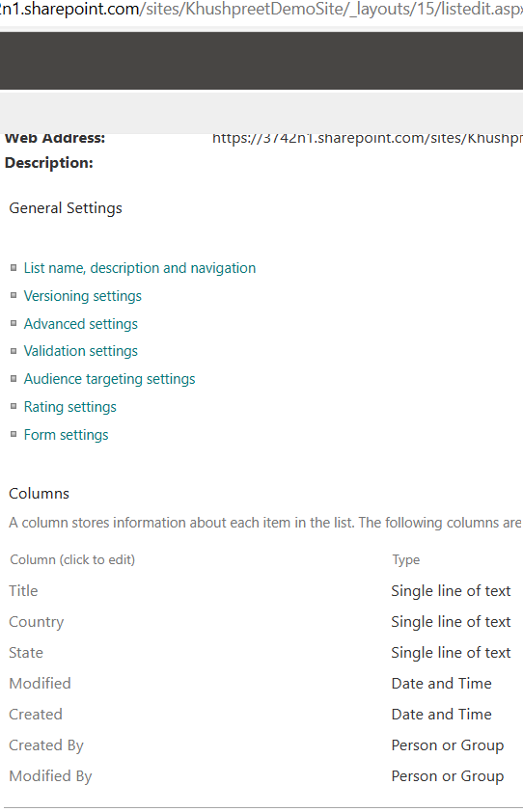Edit the Title column
This screenshot has width=523, height=812.
[x=23, y=591]
